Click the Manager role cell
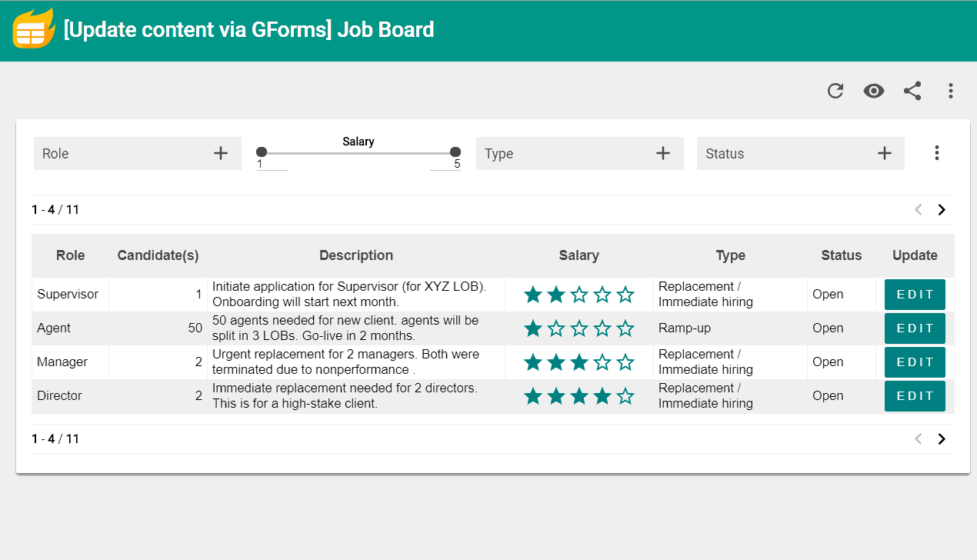Viewport: 977px width, 560px height. coord(70,362)
